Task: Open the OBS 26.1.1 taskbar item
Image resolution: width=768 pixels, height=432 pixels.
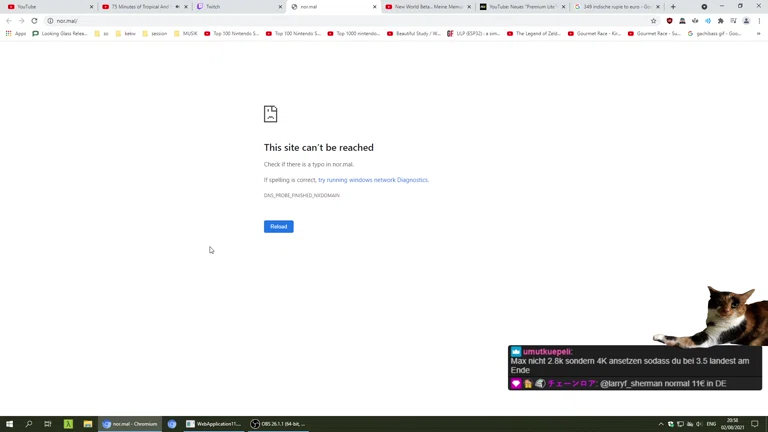Action: coord(279,424)
